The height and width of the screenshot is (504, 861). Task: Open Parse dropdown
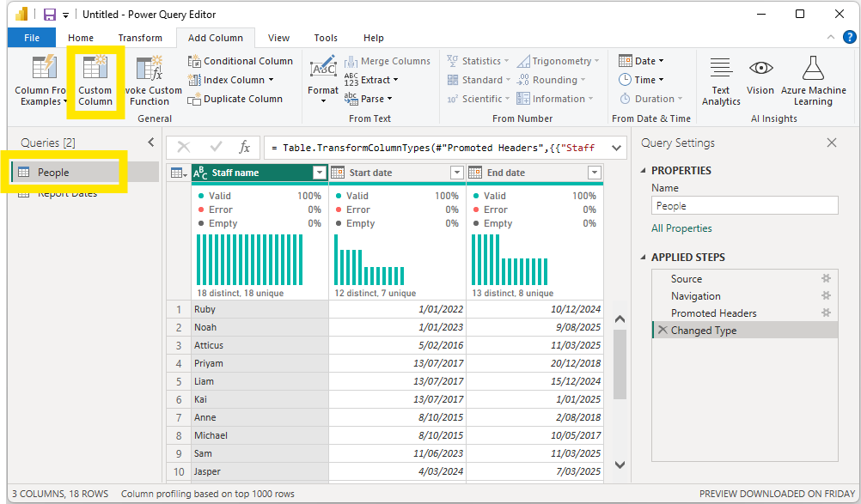click(389, 99)
